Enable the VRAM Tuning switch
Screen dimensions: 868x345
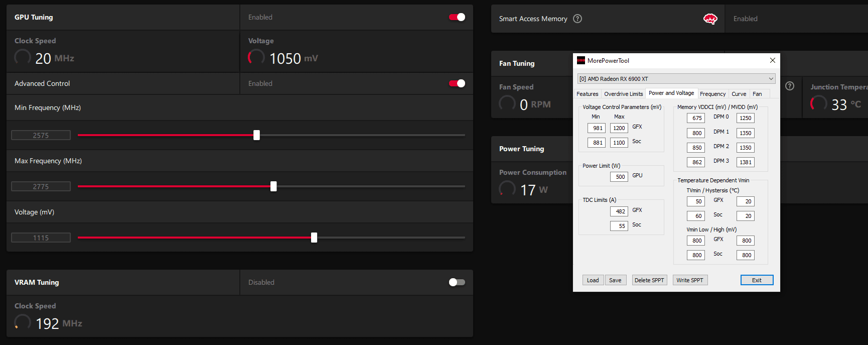457,282
